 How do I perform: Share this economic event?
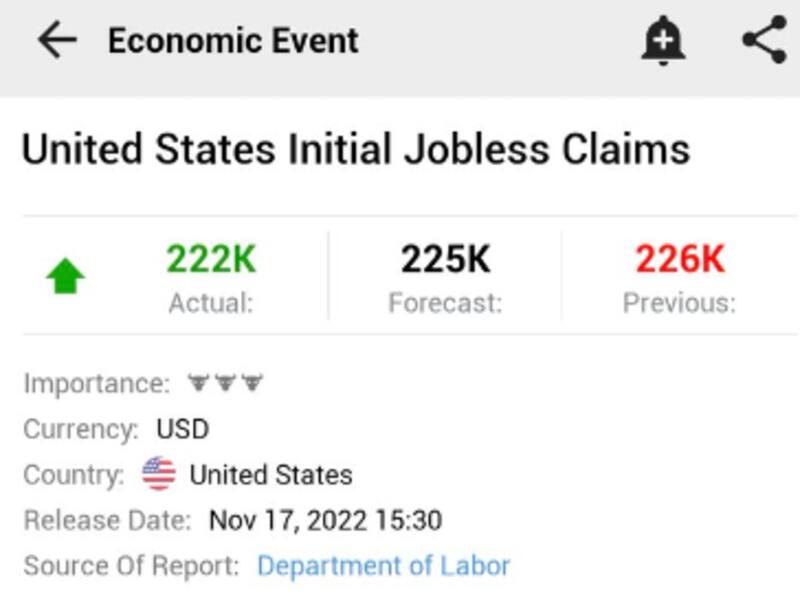pos(765,41)
